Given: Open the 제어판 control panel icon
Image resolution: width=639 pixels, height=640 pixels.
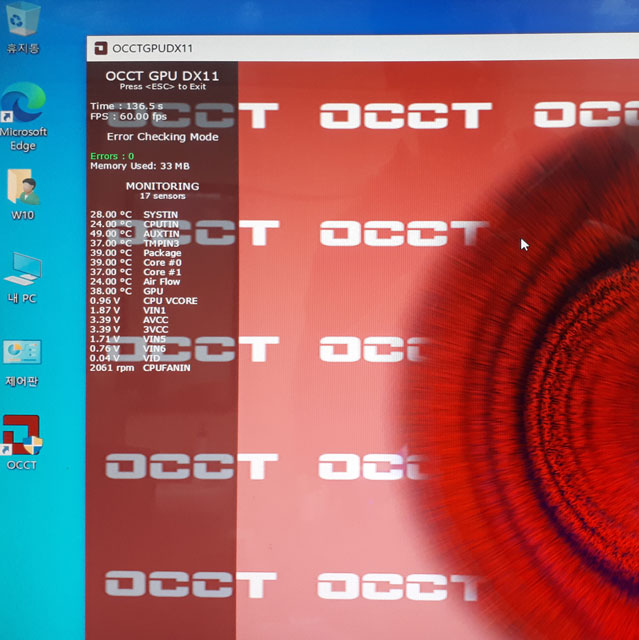Looking at the screenshot, I should 22,363.
